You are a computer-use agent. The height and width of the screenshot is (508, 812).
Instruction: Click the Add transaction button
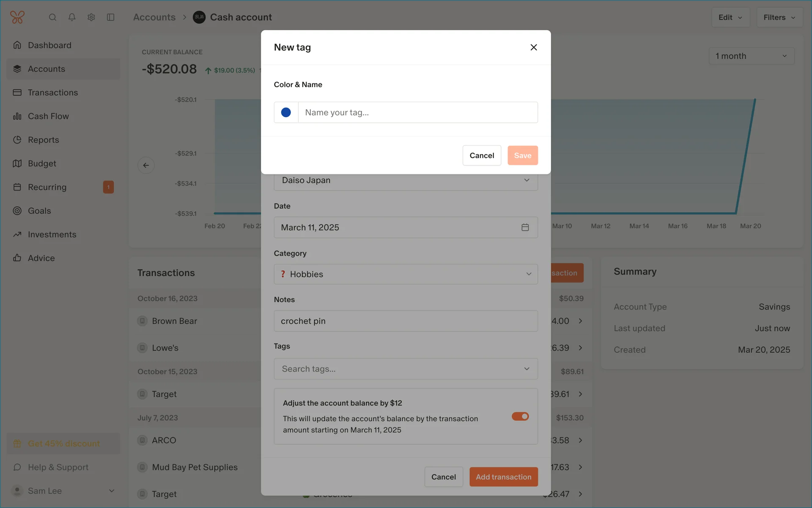coord(503,477)
